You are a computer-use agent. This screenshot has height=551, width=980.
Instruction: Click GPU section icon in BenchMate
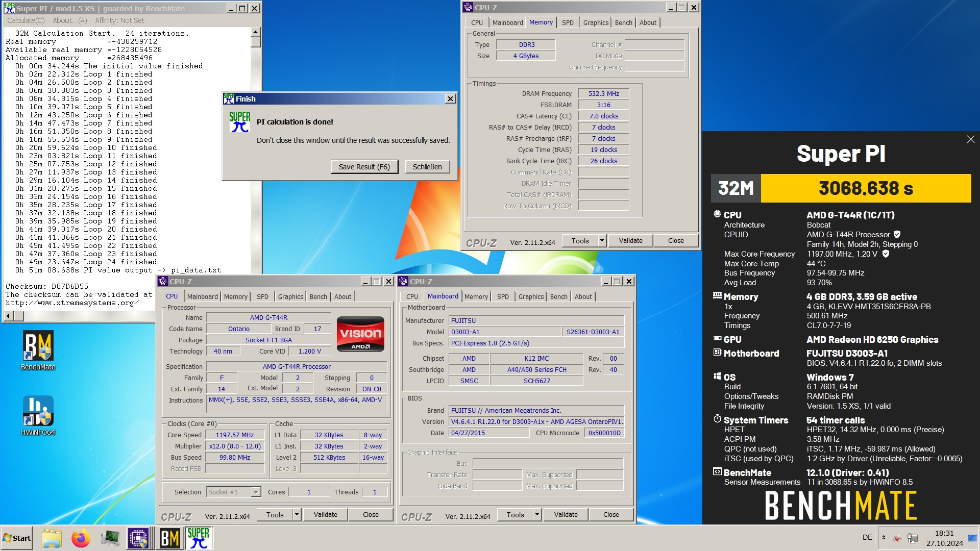717,339
